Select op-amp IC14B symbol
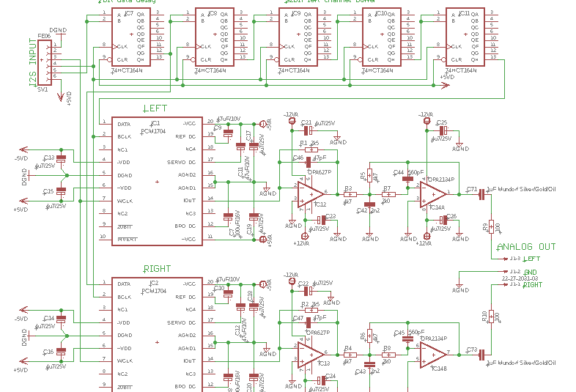This screenshot has height=392, width=576. tap(434, 355)
